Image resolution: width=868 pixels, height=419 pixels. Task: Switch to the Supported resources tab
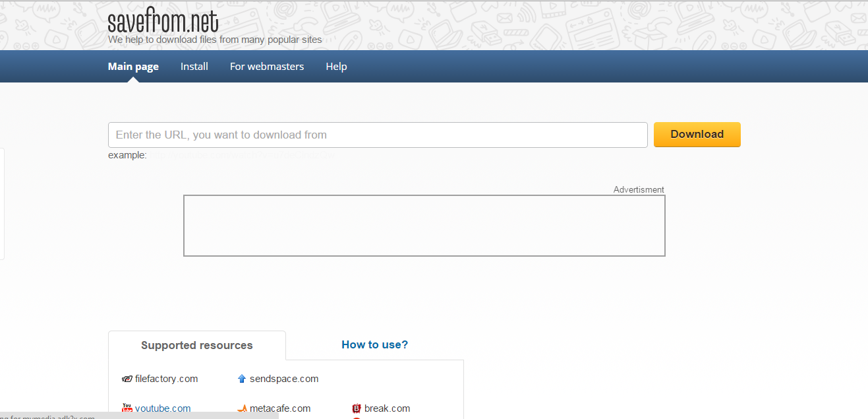point(197,345)
